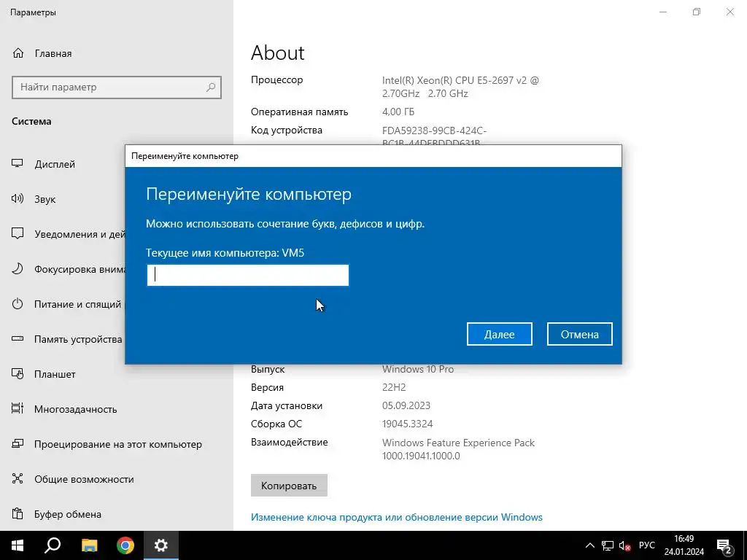Viewport: 747px width, 560px height.
Task: Click the Планшет tablet icon
Action: pos(18,374)
